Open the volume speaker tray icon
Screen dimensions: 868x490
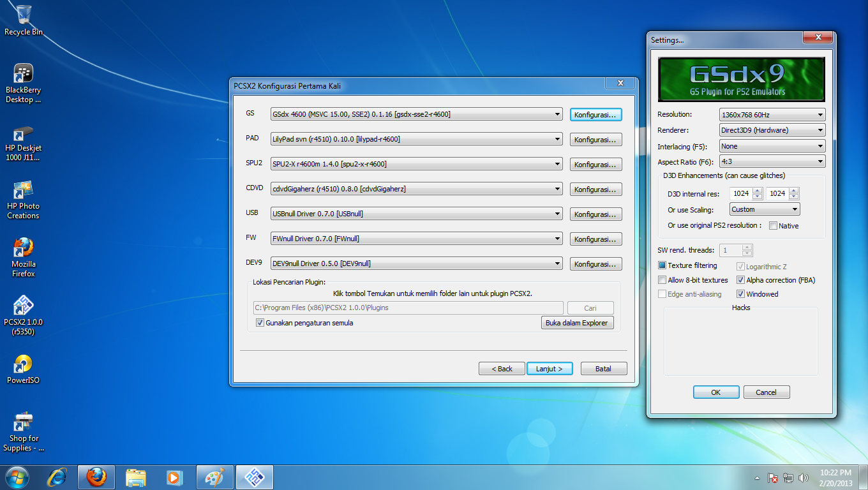pos(804,478)
